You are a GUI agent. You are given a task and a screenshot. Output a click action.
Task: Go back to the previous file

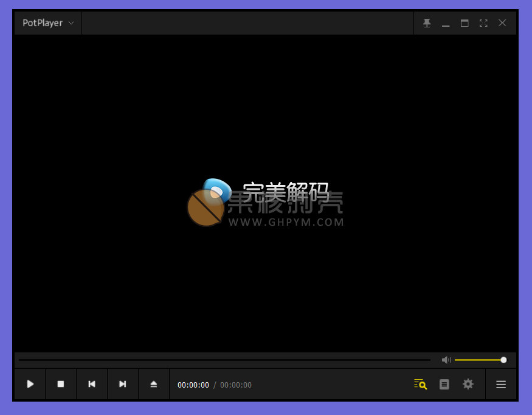coord(91,384)
